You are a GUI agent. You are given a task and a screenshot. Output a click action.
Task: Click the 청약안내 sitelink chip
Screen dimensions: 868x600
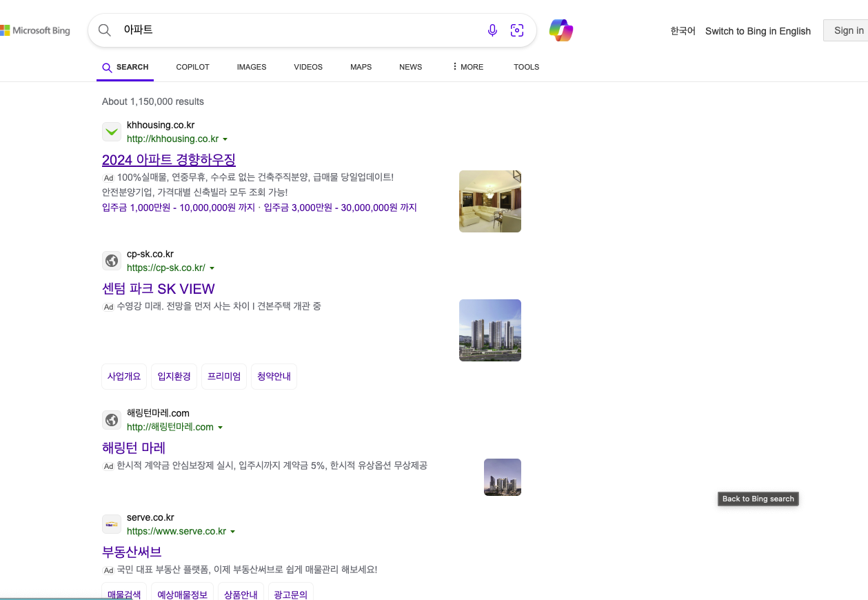[x=274, y=376]
